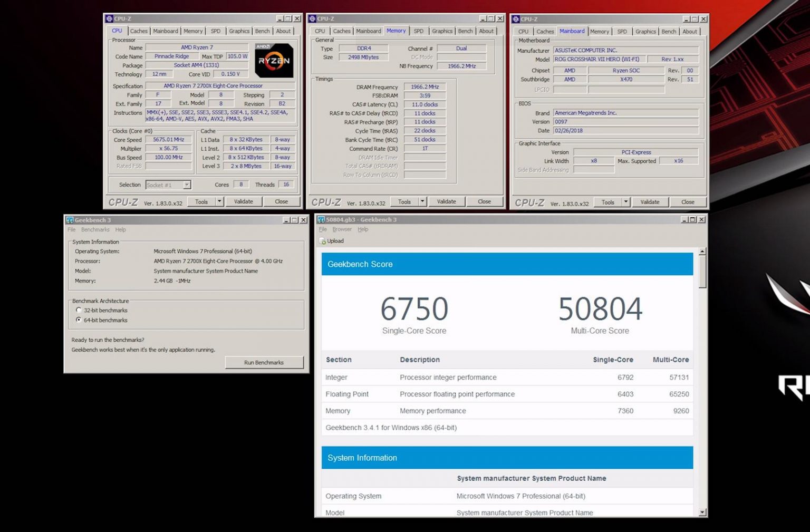The height and width of the screenshot is (532, 810).
Task: Click the Multiplier value x 56.75
Action: click(169, 149)
